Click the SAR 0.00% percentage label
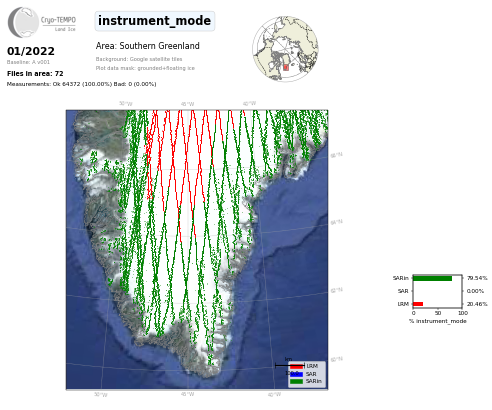 click(x=475, y=291)
